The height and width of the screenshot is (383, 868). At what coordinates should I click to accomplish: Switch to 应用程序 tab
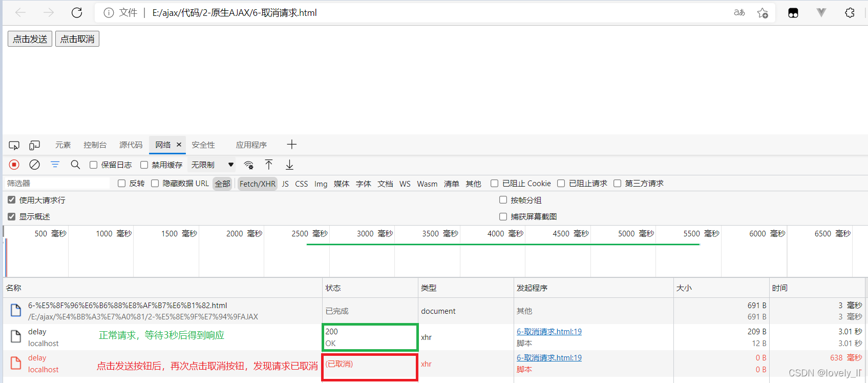coord(251,145)
